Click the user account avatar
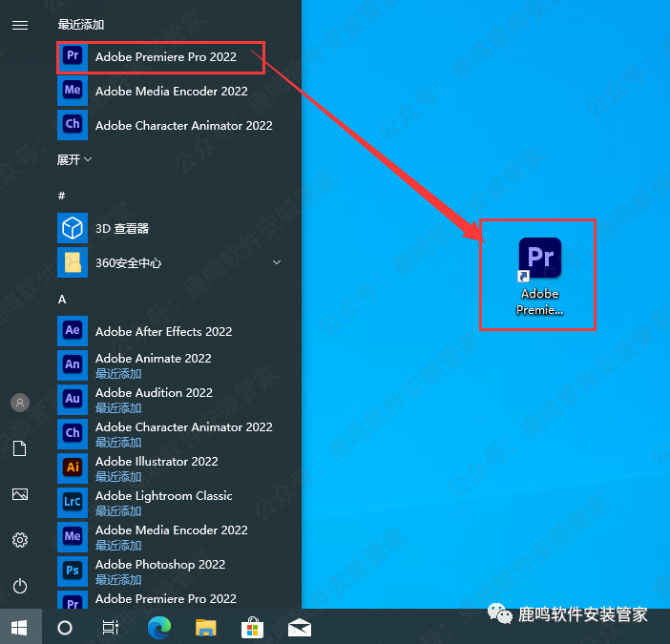 tap(20, 403)
